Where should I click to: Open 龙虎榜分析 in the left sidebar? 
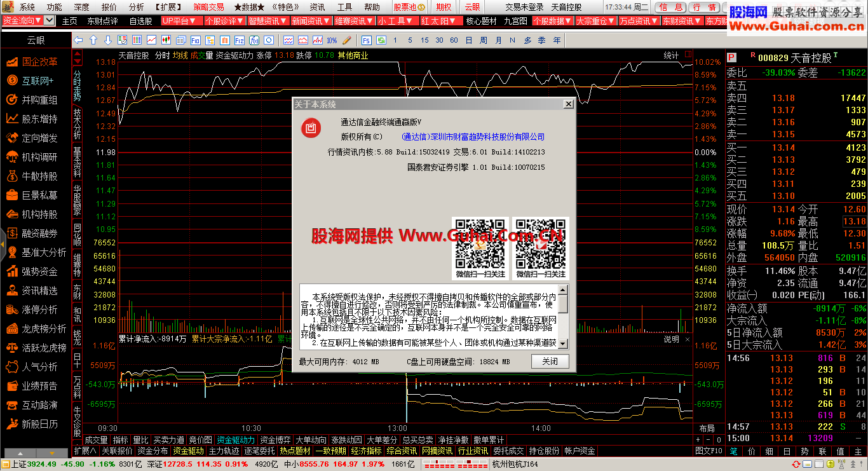coord(36,329)
